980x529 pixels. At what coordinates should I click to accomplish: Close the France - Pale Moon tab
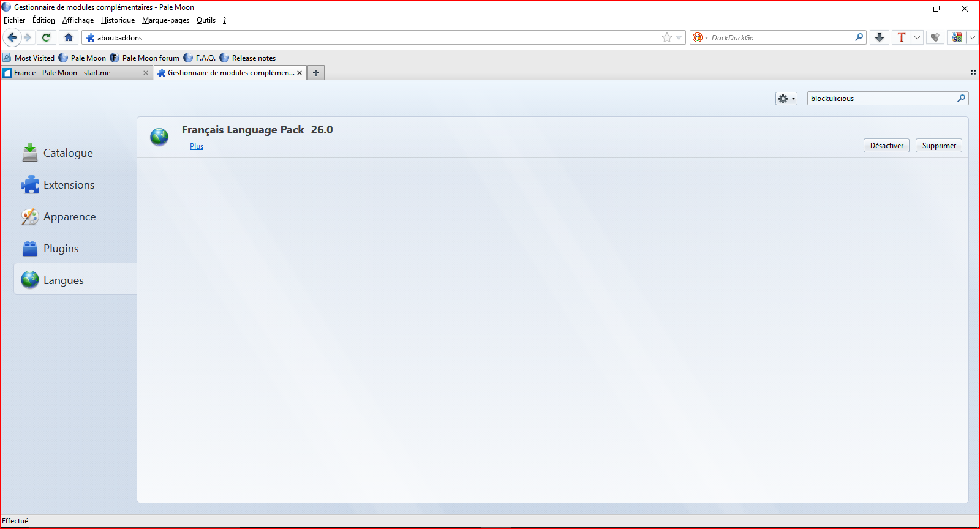[x=146, y=73]
